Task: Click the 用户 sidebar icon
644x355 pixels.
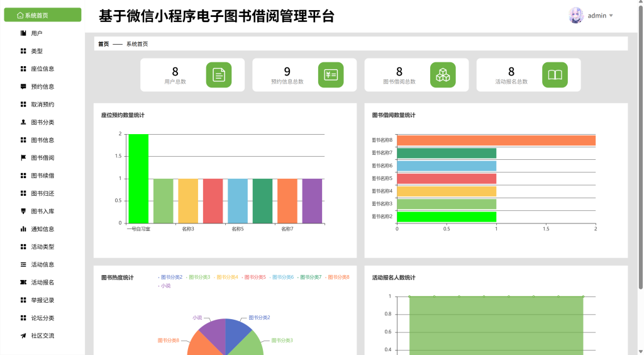Action: (x=23, y=33)
